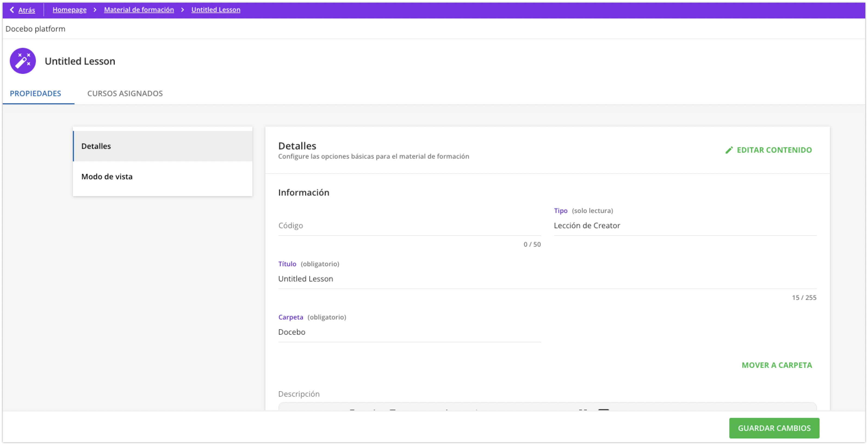Select the Propiedades tab

pos(35,93)
